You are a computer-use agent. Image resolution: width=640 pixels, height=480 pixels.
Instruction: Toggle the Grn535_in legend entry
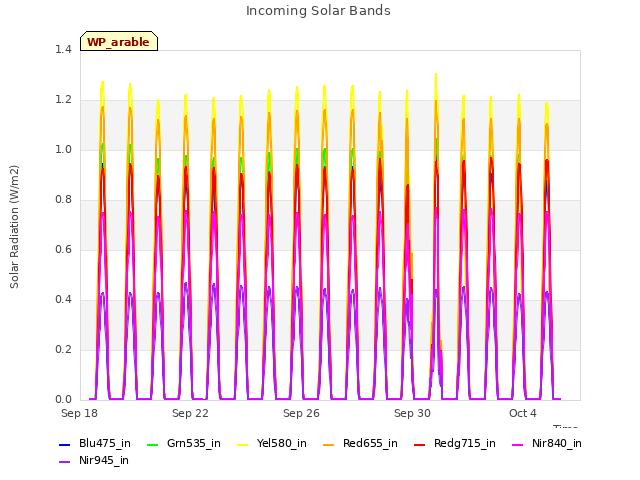[183, 444]
